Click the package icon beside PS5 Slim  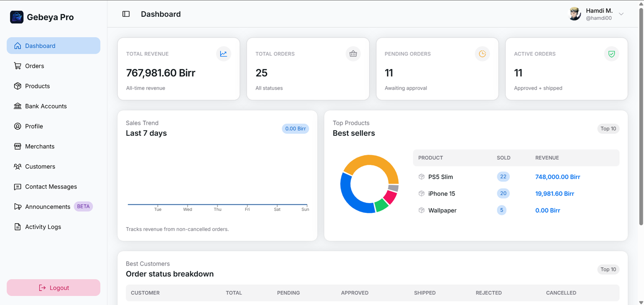coord(422,177)
